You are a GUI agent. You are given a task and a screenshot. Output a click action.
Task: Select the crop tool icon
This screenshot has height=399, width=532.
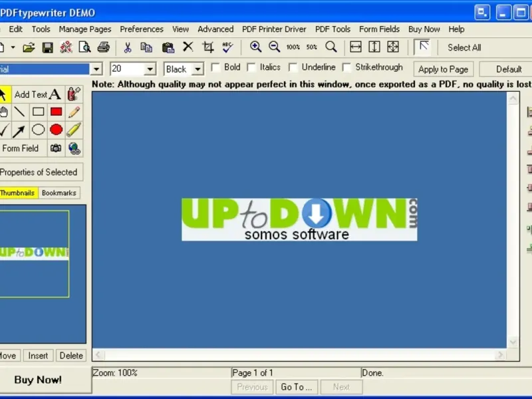[x=208, y=47]
